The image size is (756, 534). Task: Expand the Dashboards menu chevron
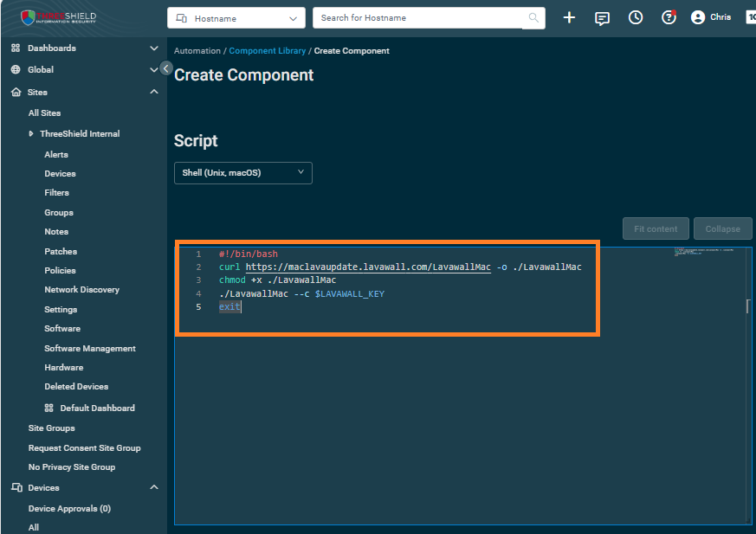(x=154, y=48)
